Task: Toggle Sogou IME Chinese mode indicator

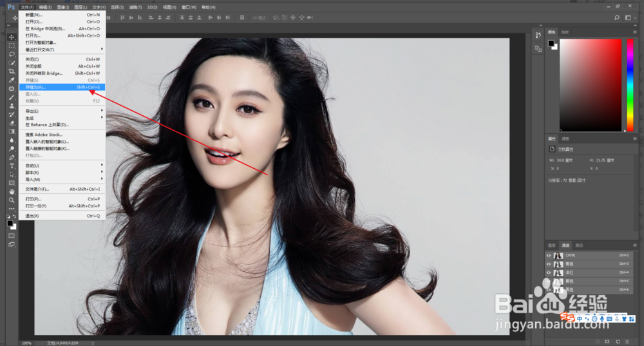Action: [579, 319]
